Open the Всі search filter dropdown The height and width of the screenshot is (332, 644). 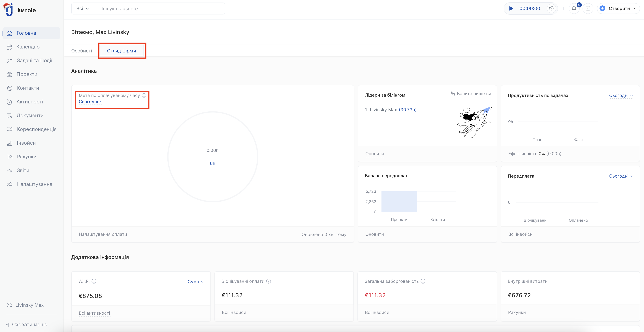click(82, 8)
